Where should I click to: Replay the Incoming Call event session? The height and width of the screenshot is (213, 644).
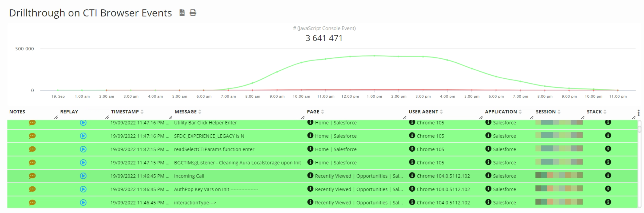click(x=83, y=176)
